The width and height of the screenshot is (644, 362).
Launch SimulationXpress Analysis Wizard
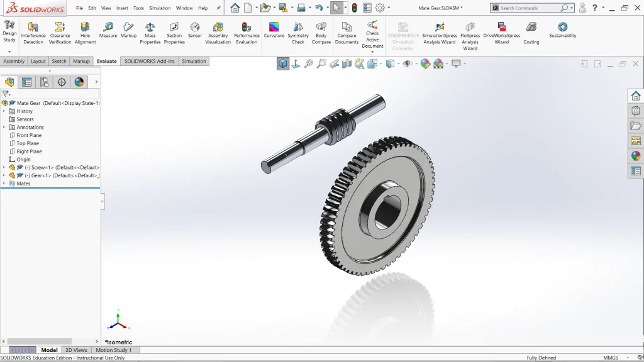pos(439,33)
